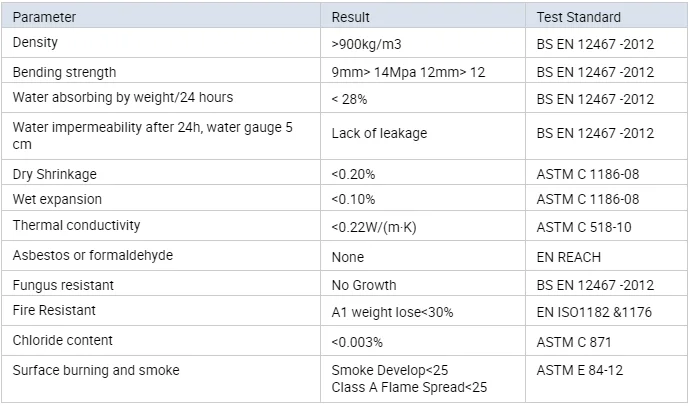Select the No Growth result cell
The width and height of the screenshot is (688, 406).
[364, 285]
